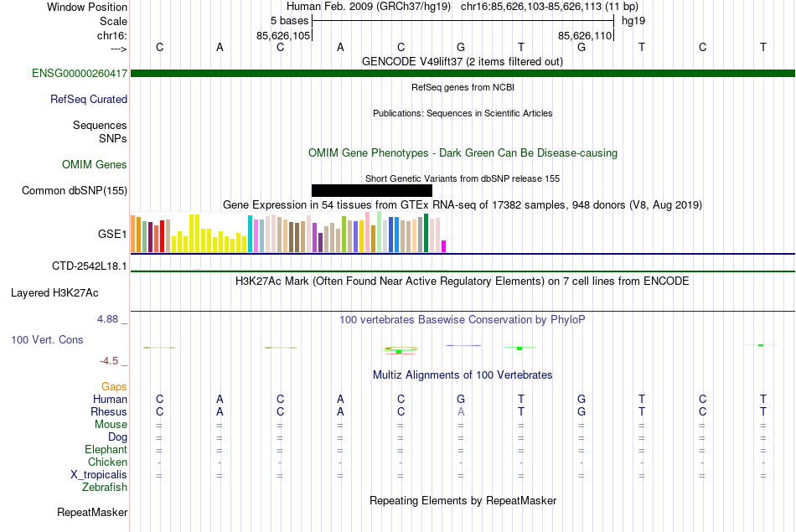Click the 4.88 upper scale value
796x532 pixels.
coord(107,319)
